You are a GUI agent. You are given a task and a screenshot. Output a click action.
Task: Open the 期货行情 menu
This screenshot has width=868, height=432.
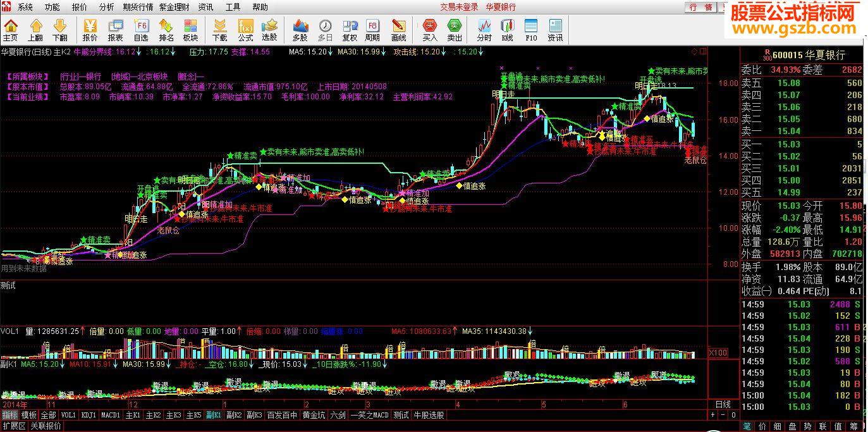point(138,7)
